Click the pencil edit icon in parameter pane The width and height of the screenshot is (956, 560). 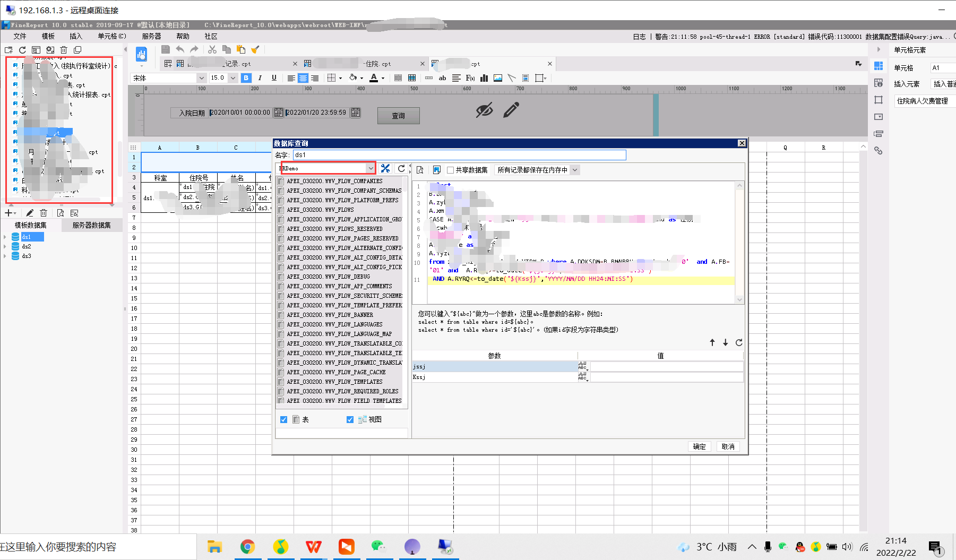click(511, 110)
